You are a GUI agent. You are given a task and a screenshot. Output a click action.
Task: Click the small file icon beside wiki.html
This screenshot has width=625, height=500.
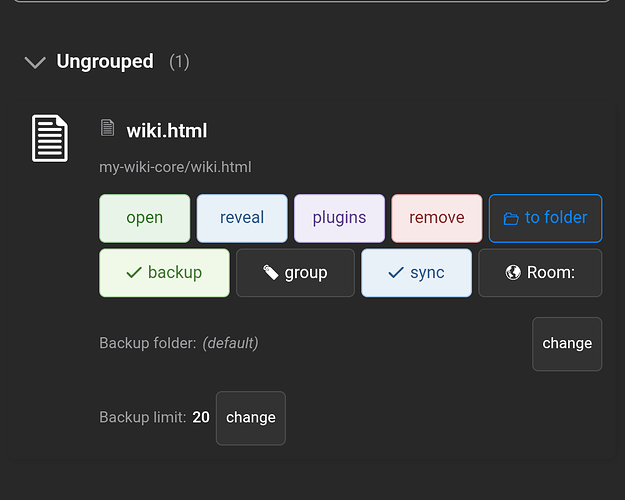pyautogui.click(x=108, y=129)
